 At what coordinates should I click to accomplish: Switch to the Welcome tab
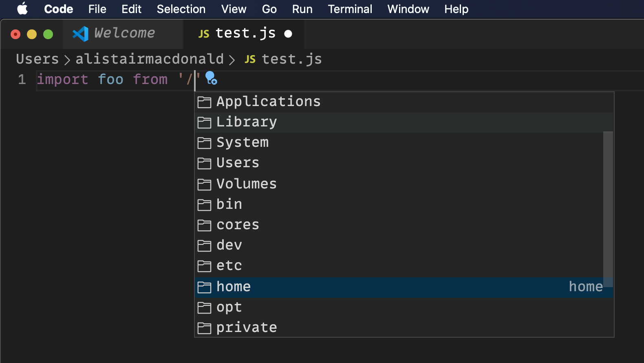[x=123, y=34]
